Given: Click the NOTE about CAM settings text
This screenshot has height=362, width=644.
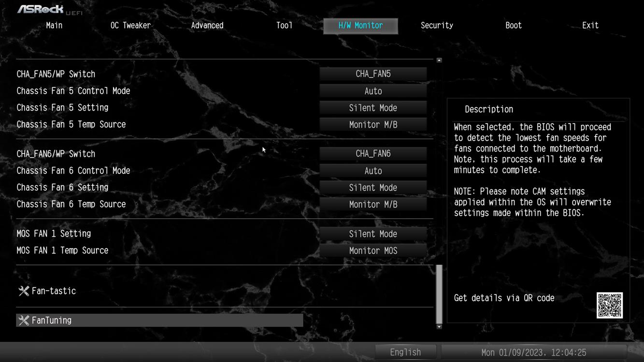Looking at the screenshot, I should point(532,202).
